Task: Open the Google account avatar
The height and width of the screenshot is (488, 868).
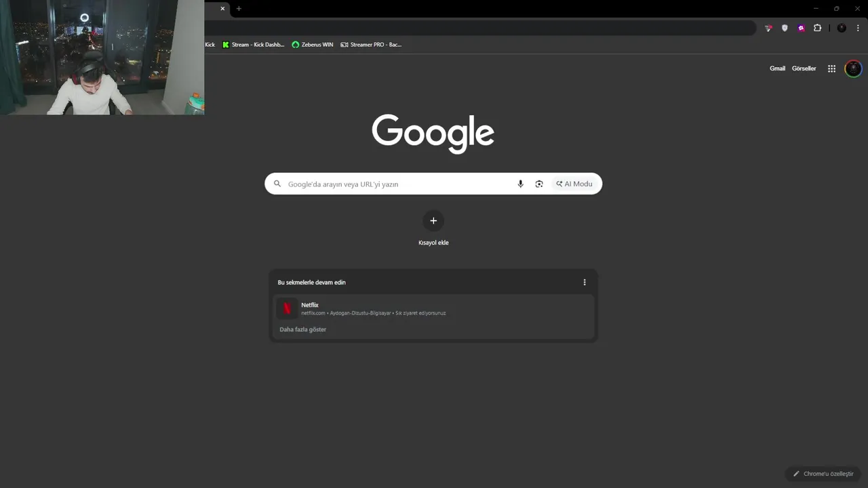Action: click(853, 68)
